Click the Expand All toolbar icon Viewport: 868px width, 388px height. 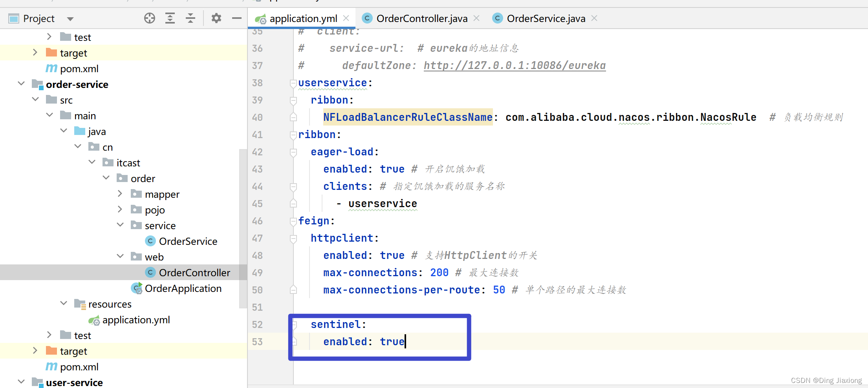coord(170,18)
